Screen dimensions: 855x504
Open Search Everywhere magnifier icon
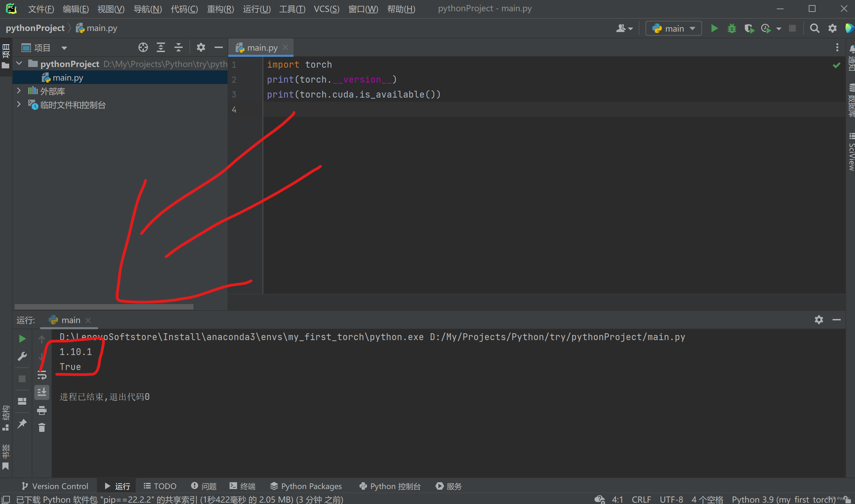click(815, 28)
